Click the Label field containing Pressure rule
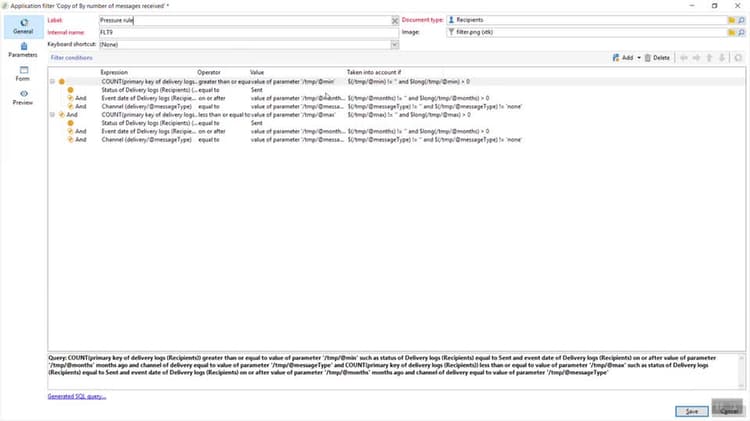750x421 pixels. click(245, 20)
